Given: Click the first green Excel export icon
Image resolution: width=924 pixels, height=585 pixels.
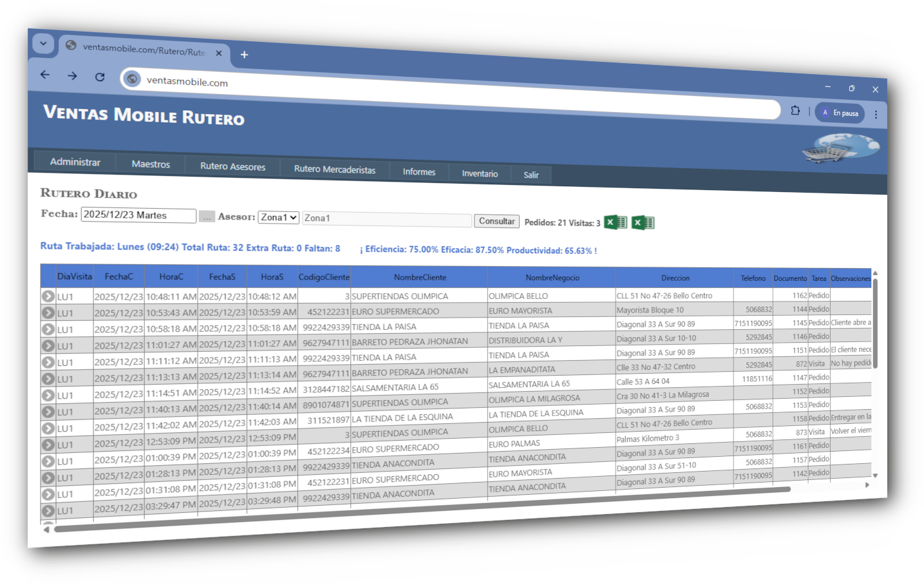Looking at the screenshot, I should tap(615, 222).
